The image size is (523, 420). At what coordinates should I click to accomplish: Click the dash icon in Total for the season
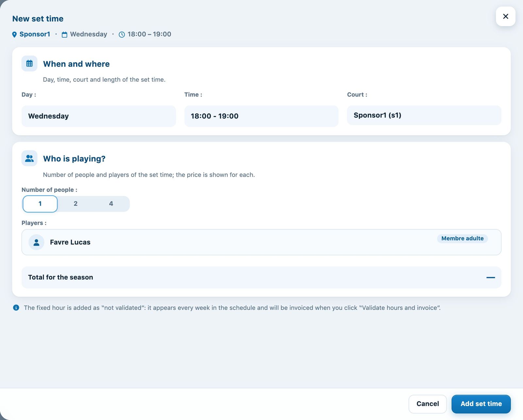pyautogui.click(x=490, y=277)
